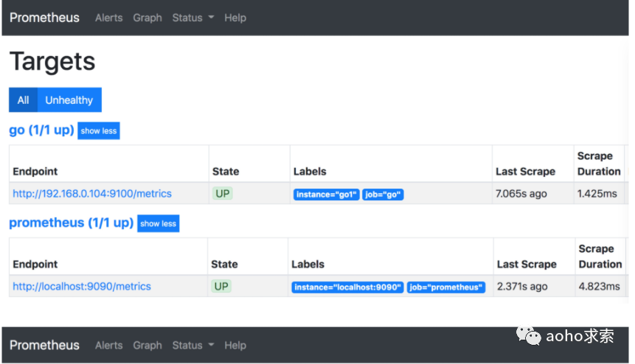Open Help in the top navbar
This screenshot has height=364, width=635.
(235, 18)
